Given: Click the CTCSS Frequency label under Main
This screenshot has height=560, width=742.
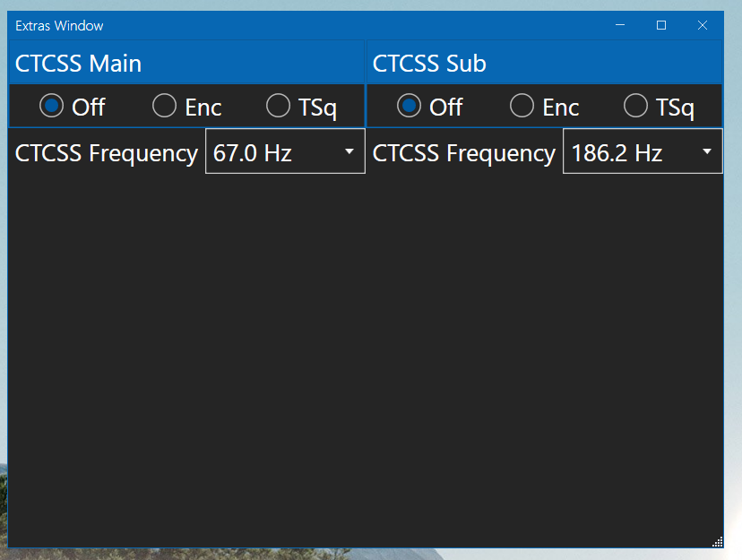Looking at the screenshot, I should point(107,153).
